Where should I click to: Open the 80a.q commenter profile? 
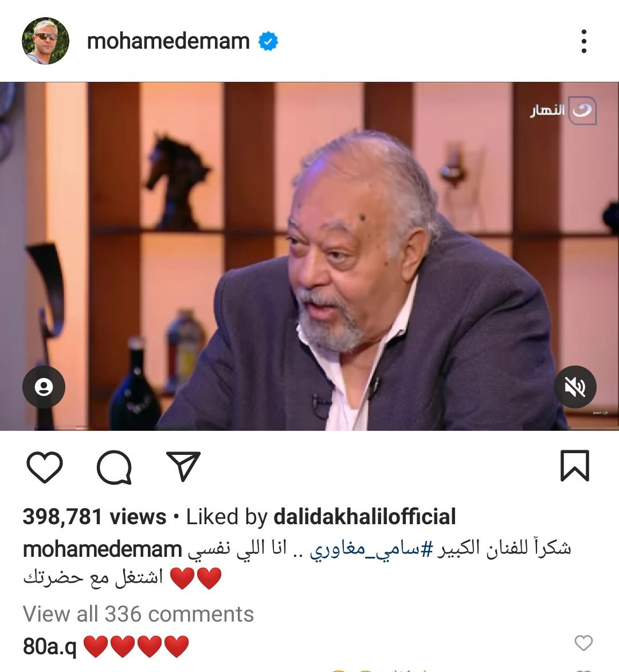coord(50,646)
